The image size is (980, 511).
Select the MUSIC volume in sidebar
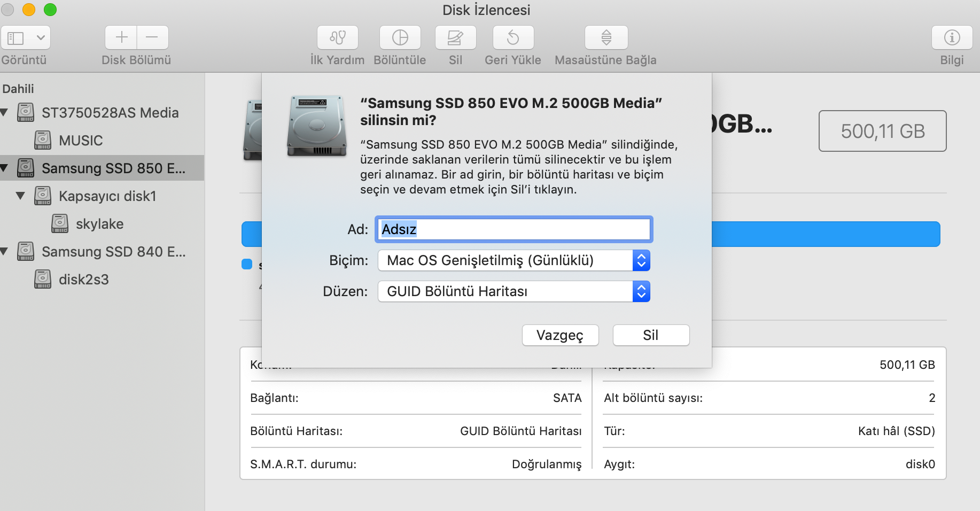(81, 141)
